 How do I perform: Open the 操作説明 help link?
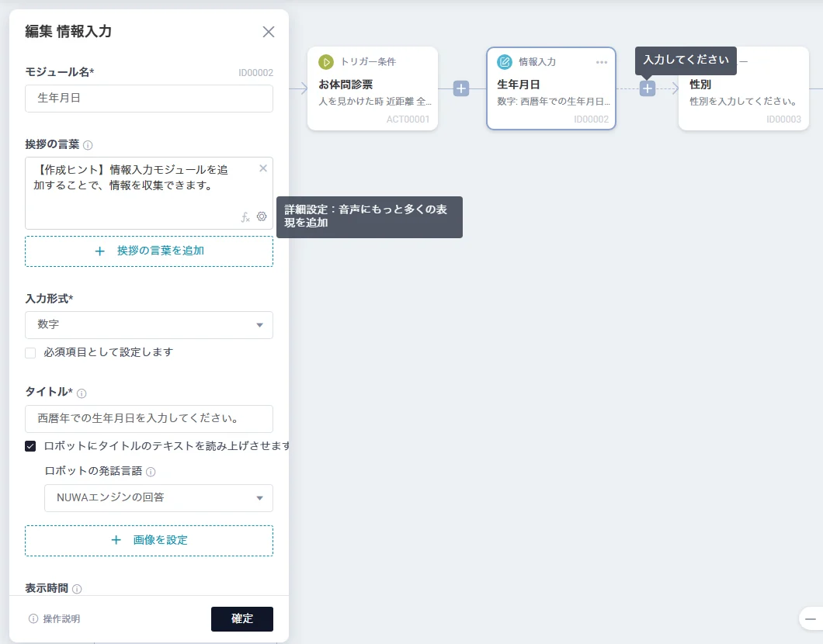pyautogui.click(x=54, y=619)
